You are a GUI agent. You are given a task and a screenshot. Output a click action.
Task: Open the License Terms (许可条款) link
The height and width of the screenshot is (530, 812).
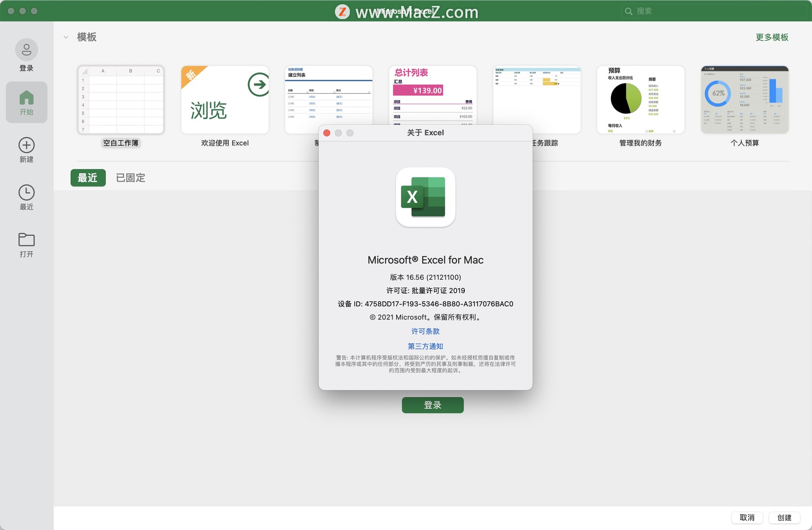click(x=425, y=331)
